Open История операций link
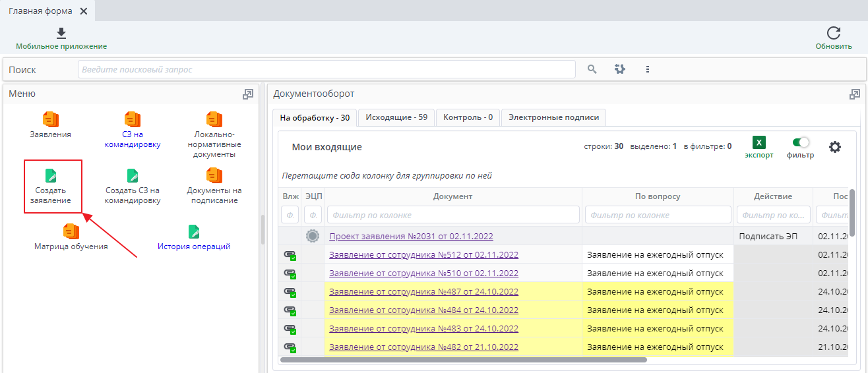The height and width of the screenshot is (373, 868). pos(194,246)
